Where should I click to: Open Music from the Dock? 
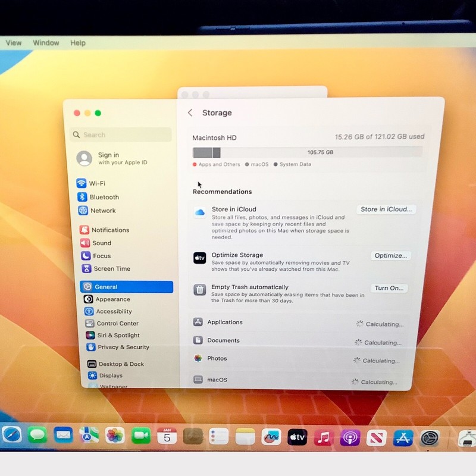tap(323, 438)
